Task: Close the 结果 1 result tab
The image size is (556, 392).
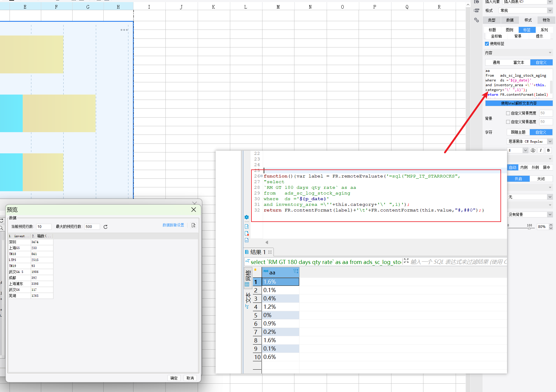Action: 270,252
